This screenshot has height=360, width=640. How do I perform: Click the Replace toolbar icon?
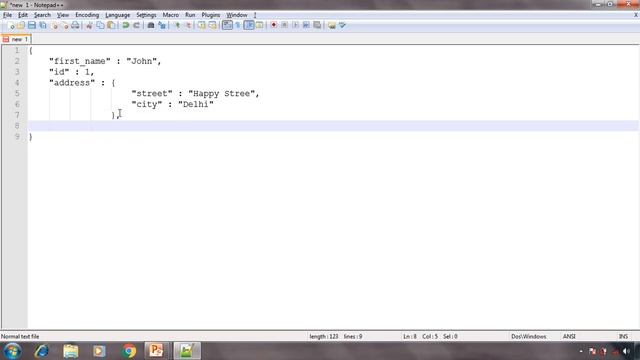pos(162,25)
